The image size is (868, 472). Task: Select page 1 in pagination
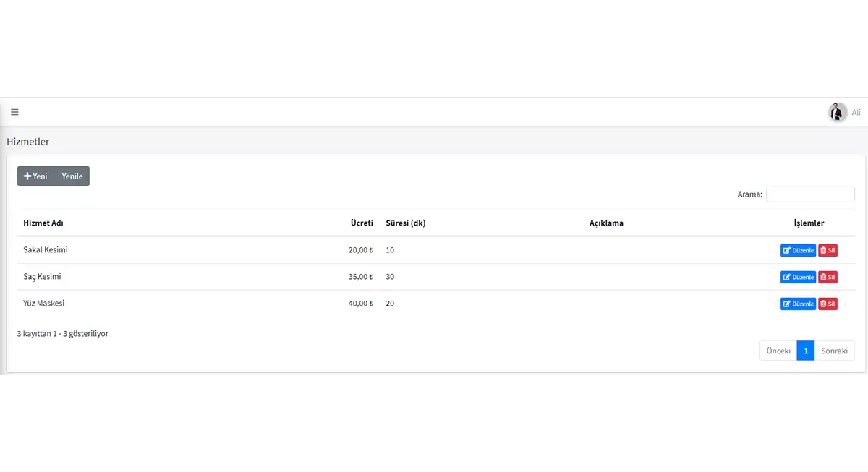805,351
